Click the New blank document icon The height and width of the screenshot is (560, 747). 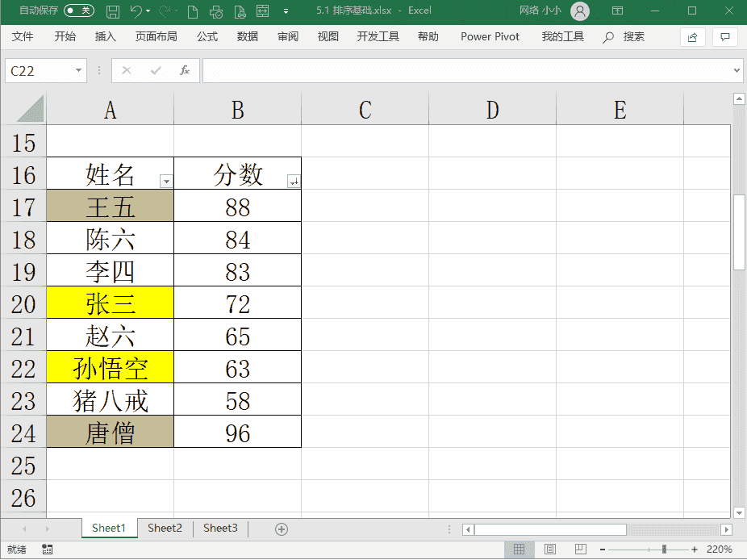[x=193, y=11]
